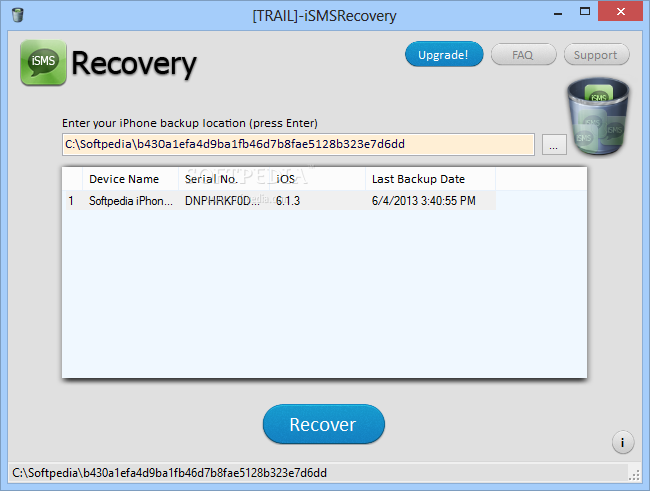This screenshot has height=491, width=650.
Task: Click row number 1 cell
Action: [x=71, y=201]
